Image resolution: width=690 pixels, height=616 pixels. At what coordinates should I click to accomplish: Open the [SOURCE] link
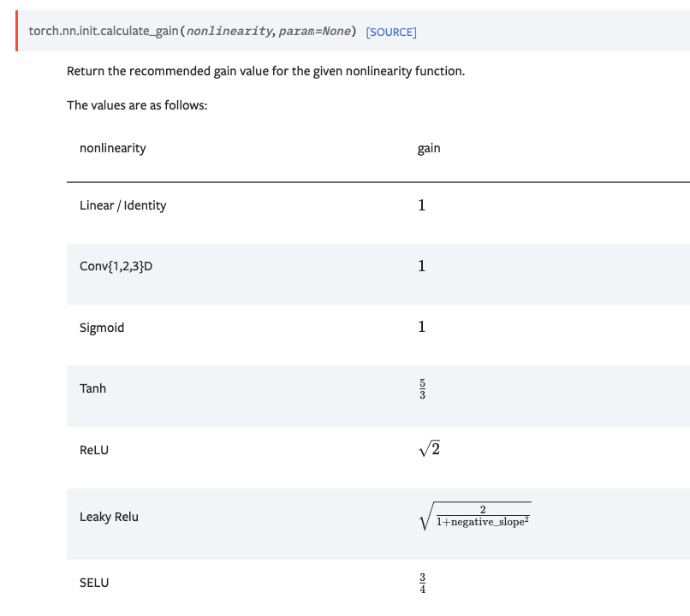390,33
